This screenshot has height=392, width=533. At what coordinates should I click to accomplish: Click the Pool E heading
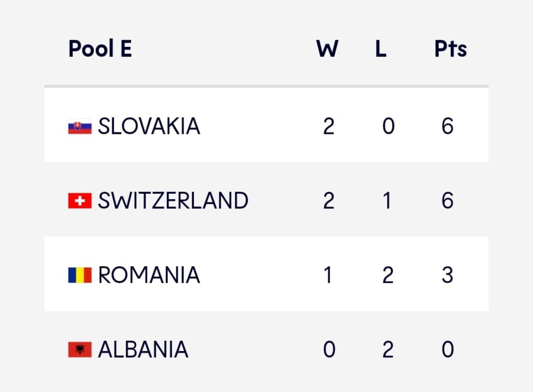[100, 49]
